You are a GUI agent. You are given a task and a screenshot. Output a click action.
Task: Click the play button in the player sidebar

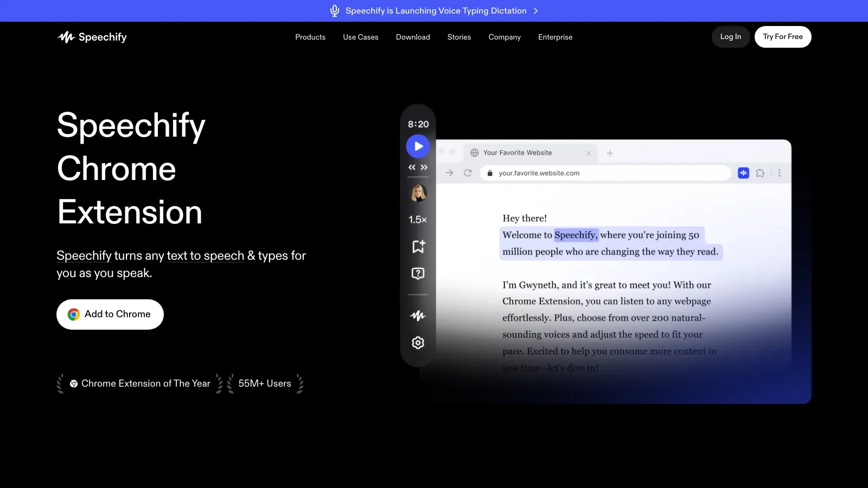[418, 146]
